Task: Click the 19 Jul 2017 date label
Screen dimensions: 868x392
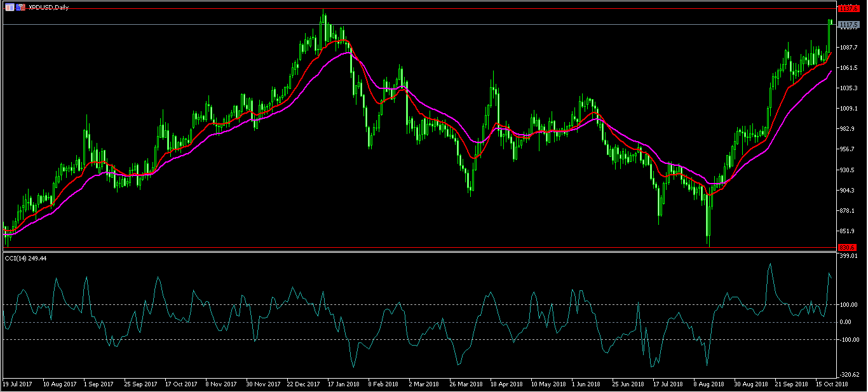Action: (18, 384)
